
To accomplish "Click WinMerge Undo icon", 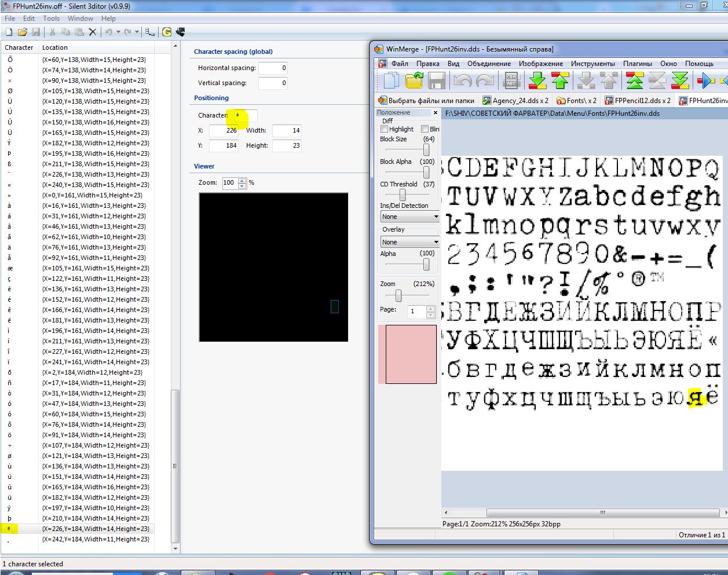I will (x=462, y=81).
